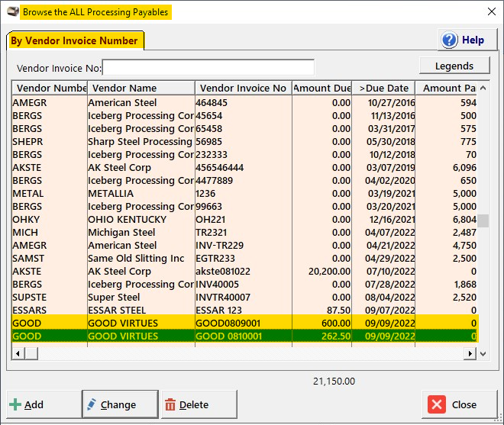
Task: Select the ESSAR STEEL row
Action: click(x=244, y=311)
